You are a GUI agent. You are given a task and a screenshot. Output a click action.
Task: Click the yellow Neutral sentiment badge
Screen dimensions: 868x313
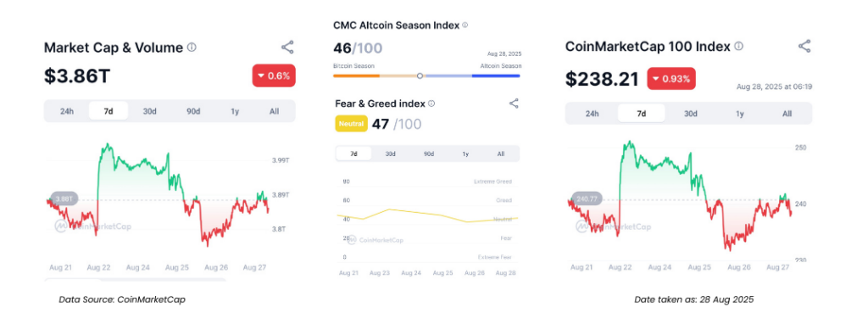pyautogui.click(x=351, y=124)
